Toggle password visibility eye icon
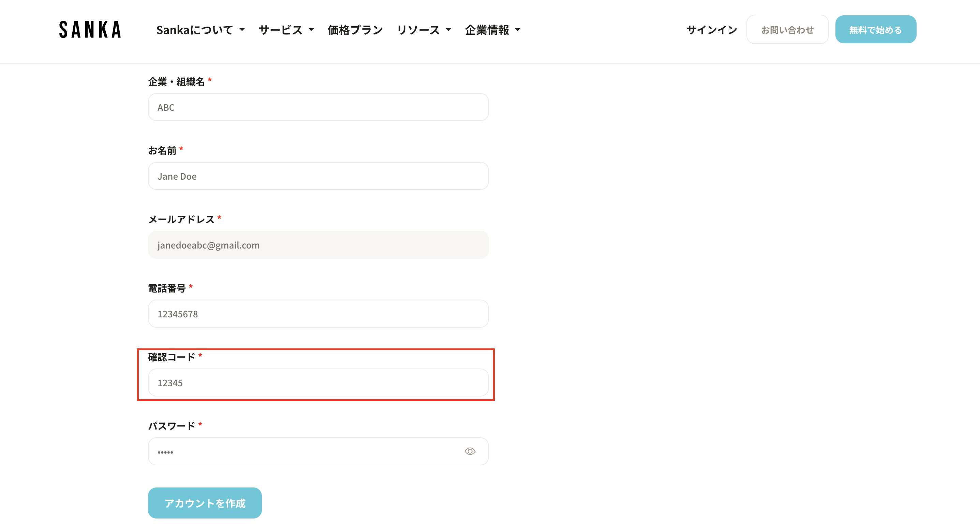This screenshot has height=526, width=980. point(470,451)
